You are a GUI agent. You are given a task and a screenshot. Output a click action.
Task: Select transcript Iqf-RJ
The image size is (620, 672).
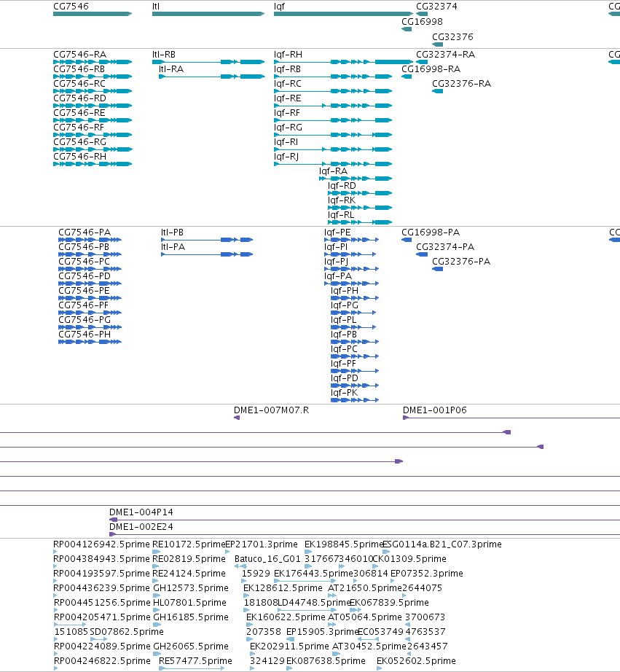(333, 164)
